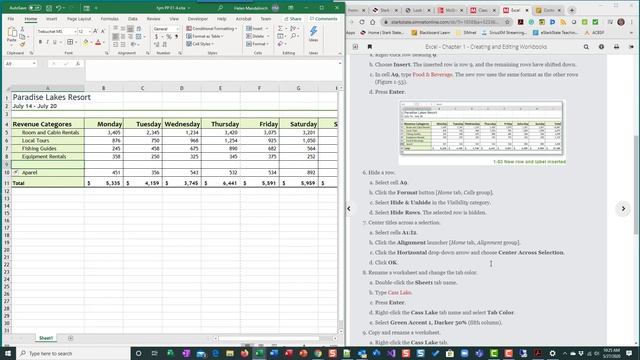Apply the red Font Color
Screen dimensions: 640x360
(x=98, y=42)
